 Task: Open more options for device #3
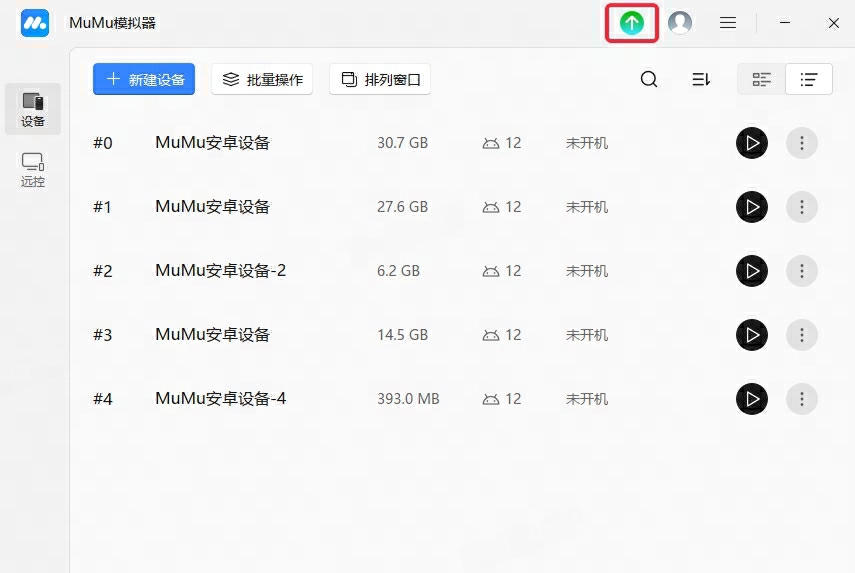801,335
